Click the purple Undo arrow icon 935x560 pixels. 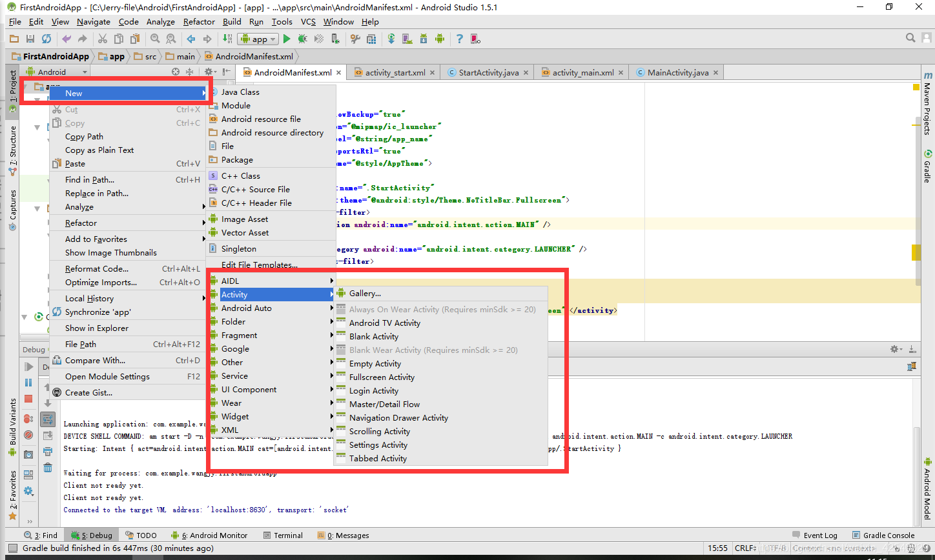67,39
